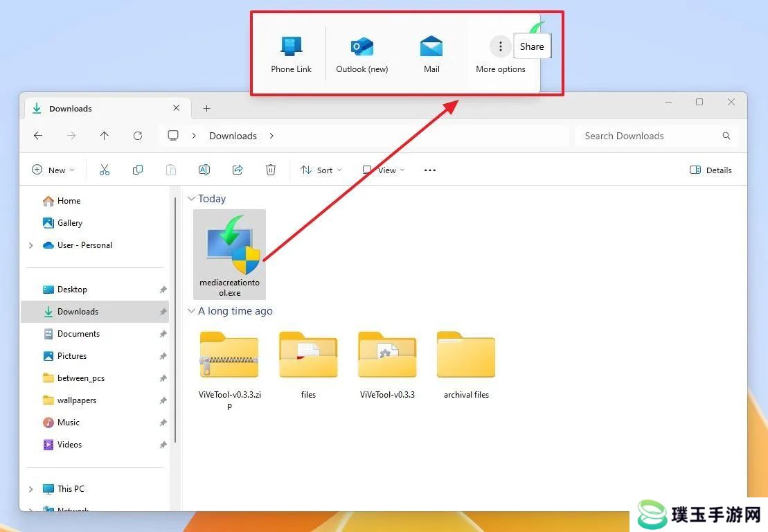Click the search magnifier icon

(x=726, y=136)
